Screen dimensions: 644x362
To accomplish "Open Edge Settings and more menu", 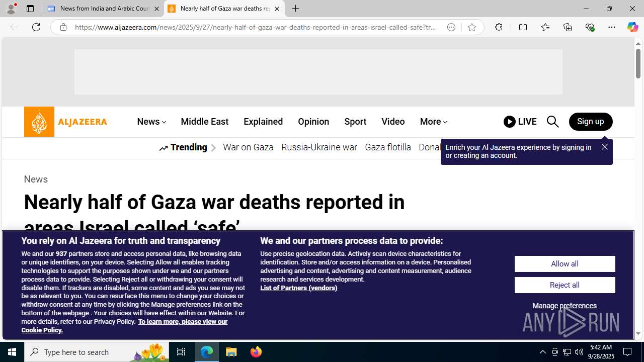I will pos(612,27).
